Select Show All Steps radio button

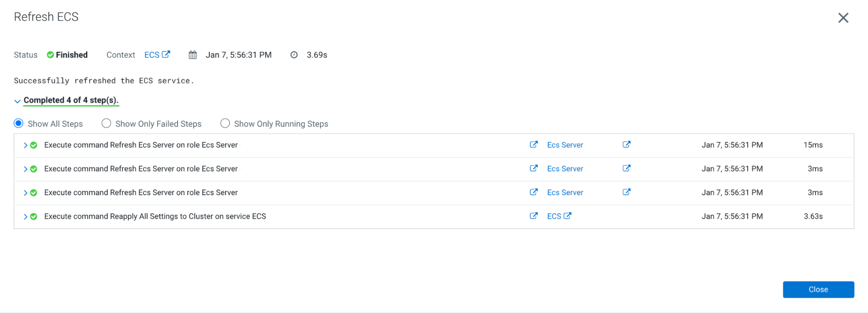tap(19, 123)
